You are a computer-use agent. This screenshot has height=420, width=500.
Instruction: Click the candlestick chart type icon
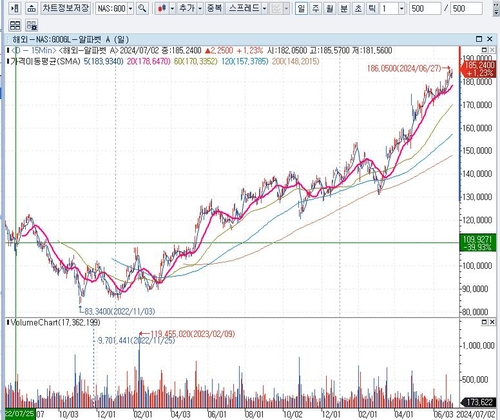162,9
